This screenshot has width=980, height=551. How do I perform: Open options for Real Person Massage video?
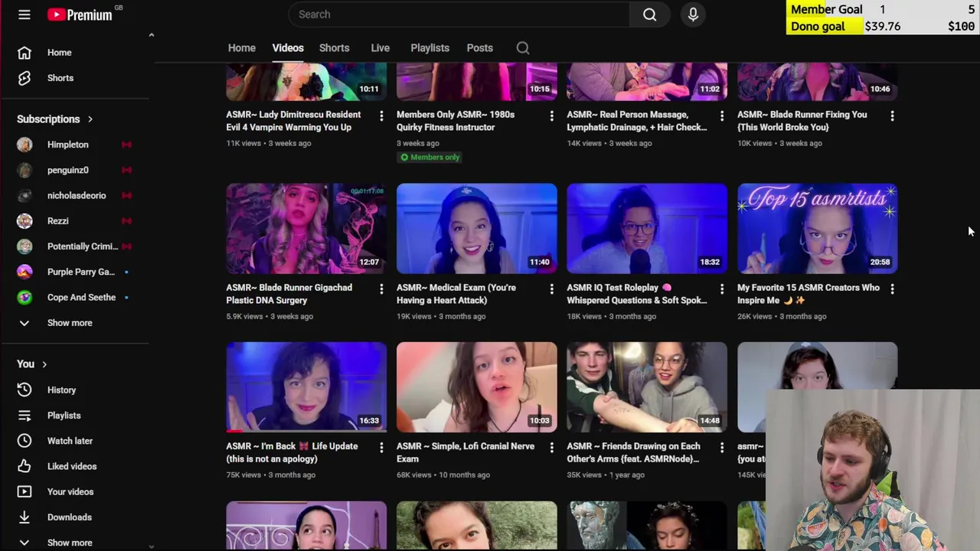pos(721,116)
